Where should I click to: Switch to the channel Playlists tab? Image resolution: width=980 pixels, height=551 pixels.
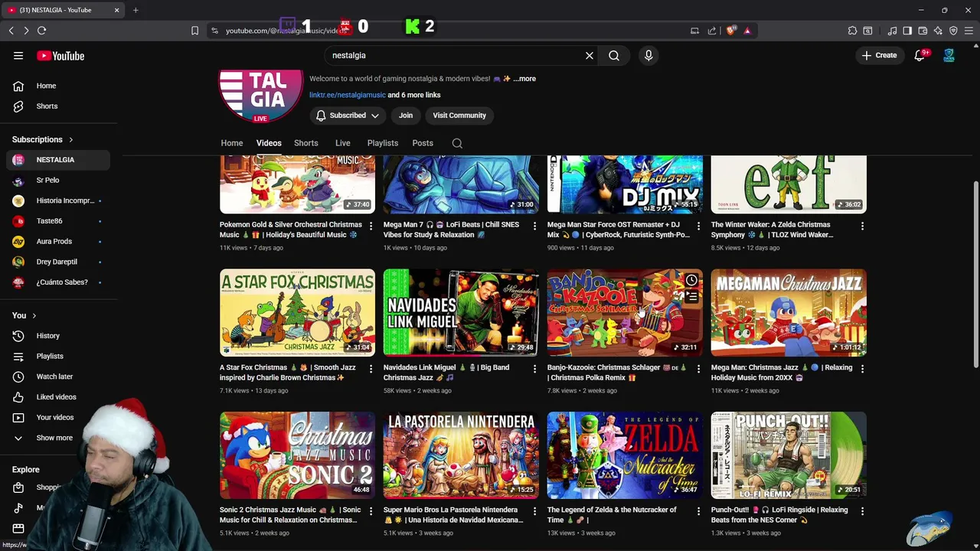click(383, 143)
